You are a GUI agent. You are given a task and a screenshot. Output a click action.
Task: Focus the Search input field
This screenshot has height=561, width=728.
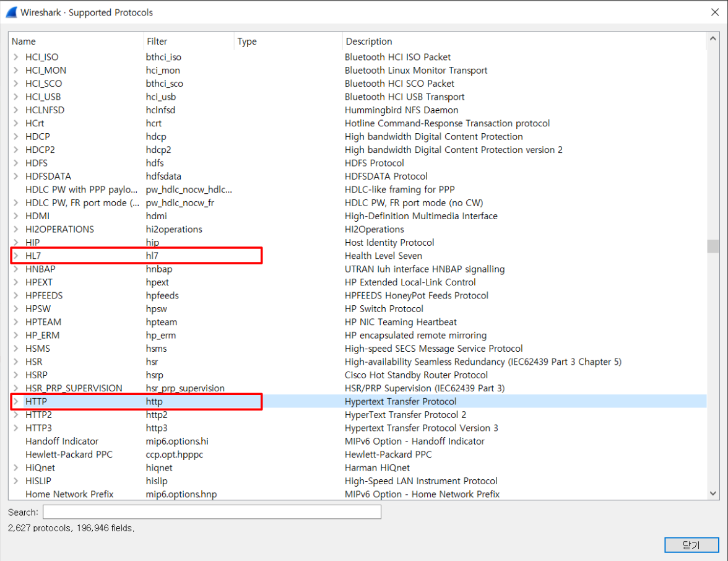(x=212, y=511)
